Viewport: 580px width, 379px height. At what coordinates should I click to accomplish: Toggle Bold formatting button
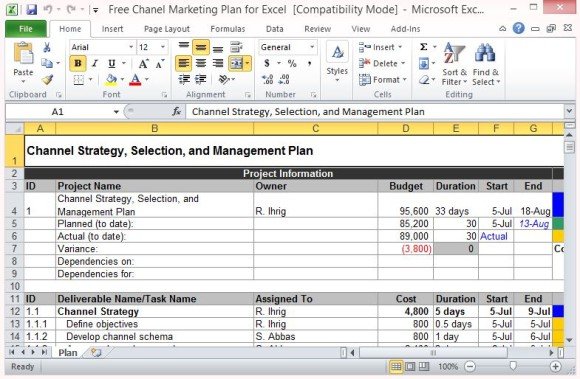click(x=78, y=64)
